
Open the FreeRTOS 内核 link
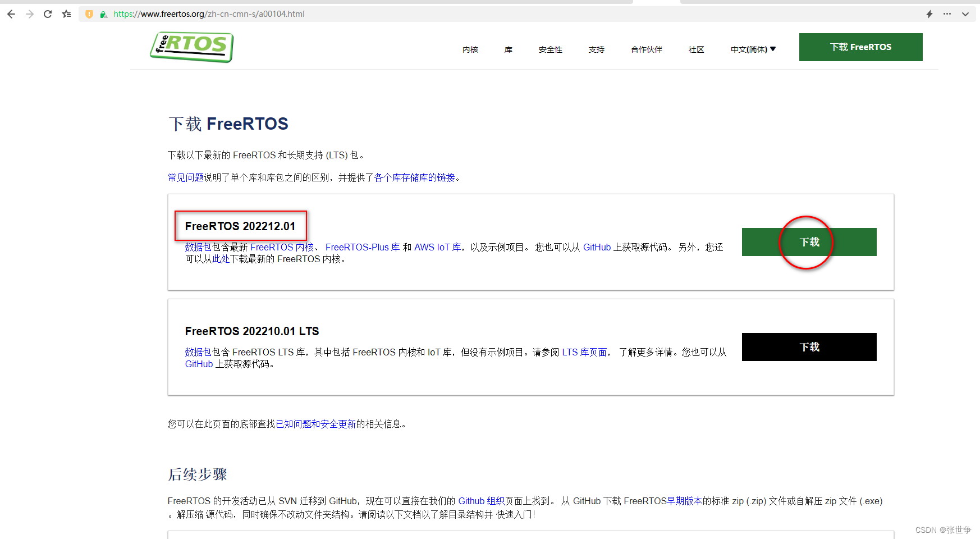[x=282, y=247]
